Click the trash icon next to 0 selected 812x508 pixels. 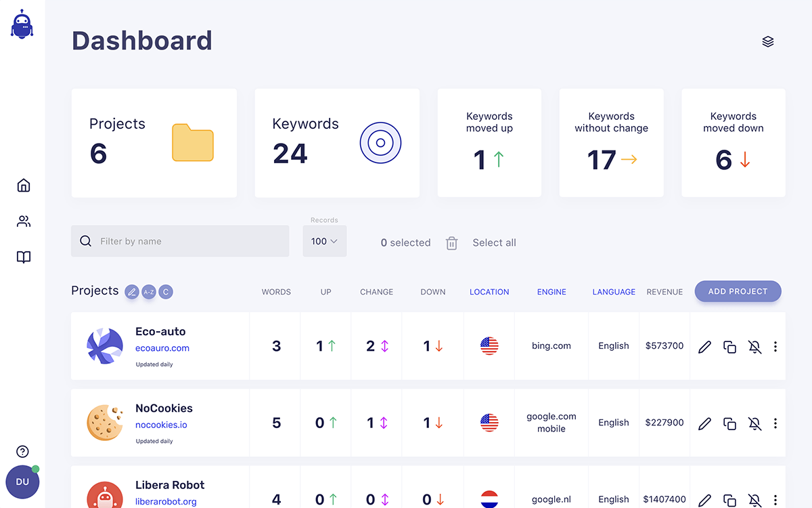[x=451, y=242]
